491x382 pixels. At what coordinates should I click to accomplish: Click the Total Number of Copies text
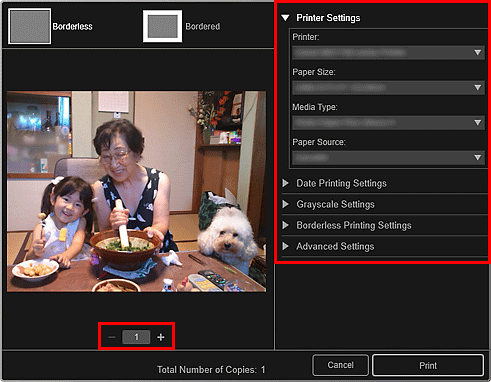pos(211,370)
